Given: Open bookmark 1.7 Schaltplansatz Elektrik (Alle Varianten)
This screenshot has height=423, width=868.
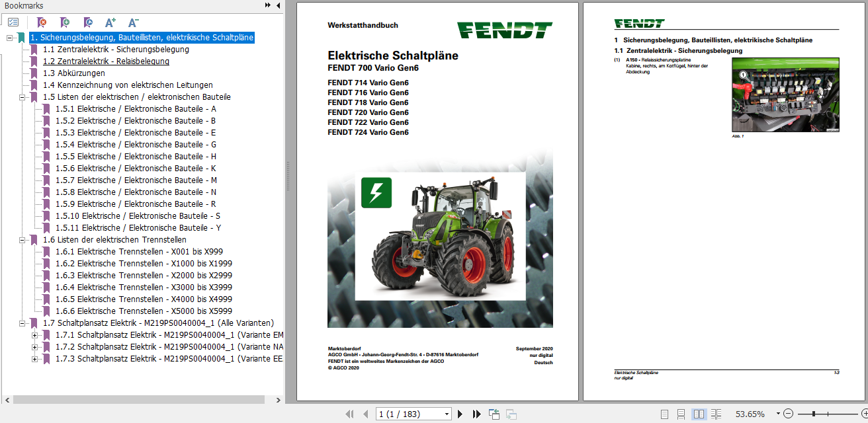Looking at the screenshot, I should pyautogui.click(x=158, y=323).
